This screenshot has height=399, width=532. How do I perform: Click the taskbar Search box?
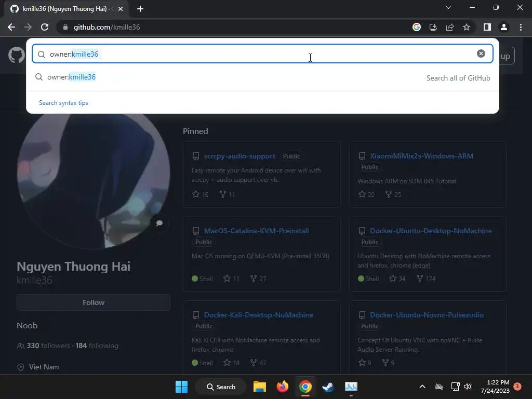(x=221, y=387)
